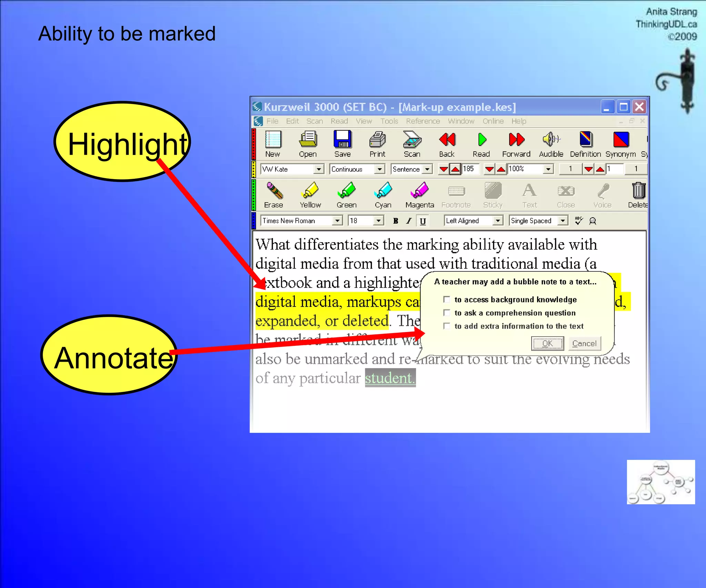
Task: Click the mind map thumbnail
Action: tap(661, 482)
